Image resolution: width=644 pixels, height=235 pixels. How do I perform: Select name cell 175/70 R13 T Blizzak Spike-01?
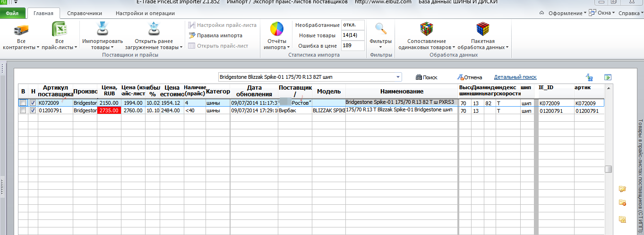(x=402, y=110)
